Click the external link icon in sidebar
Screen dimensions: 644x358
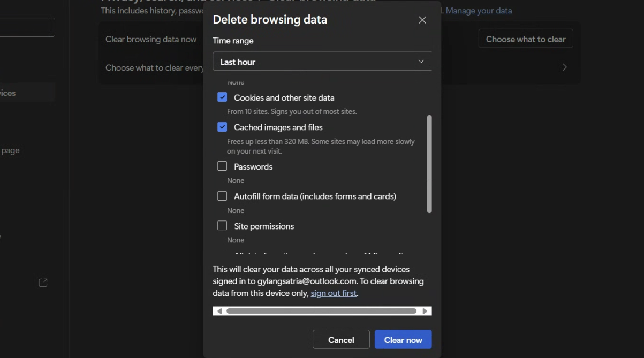coord(43,283)
